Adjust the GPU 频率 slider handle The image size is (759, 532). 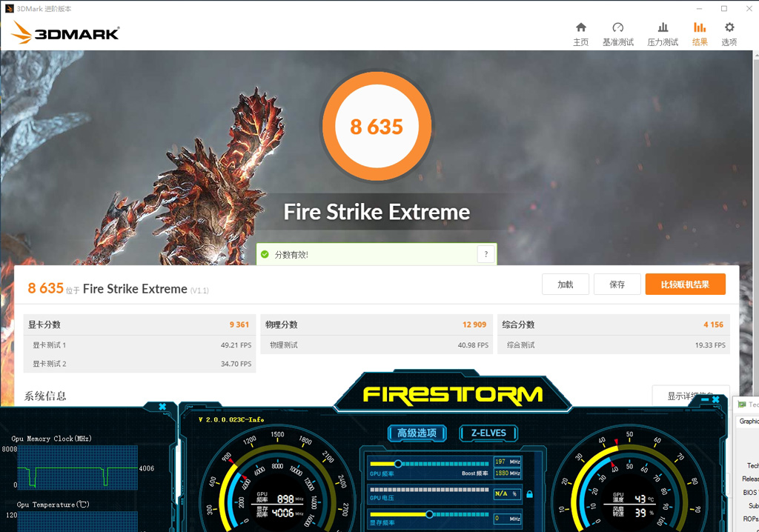pyautogui.click(x=398, y=464)
